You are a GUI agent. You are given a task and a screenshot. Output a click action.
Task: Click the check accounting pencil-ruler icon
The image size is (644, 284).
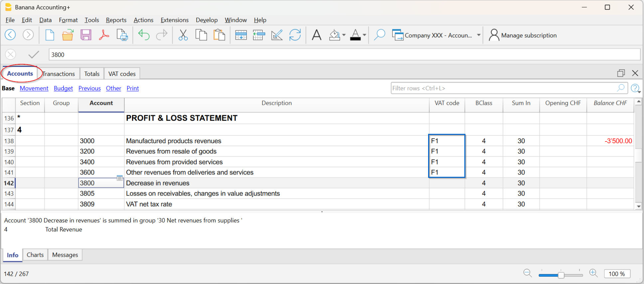[x=277, y=35]
